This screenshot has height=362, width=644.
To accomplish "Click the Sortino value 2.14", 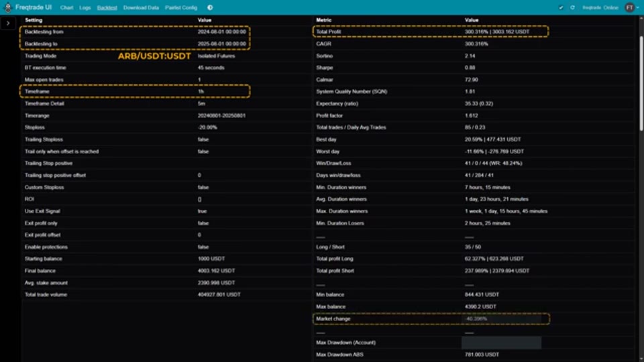I will 470,56.
